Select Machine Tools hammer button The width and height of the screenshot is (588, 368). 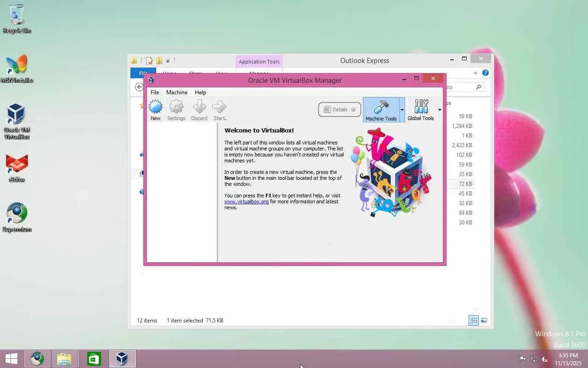point(381,110)
